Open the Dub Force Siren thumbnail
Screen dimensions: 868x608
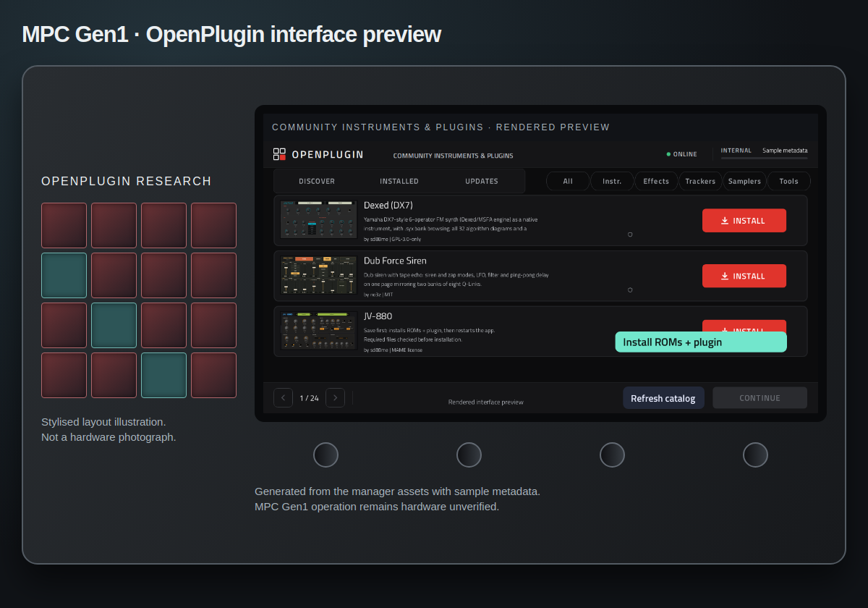[x=319, y=276]
